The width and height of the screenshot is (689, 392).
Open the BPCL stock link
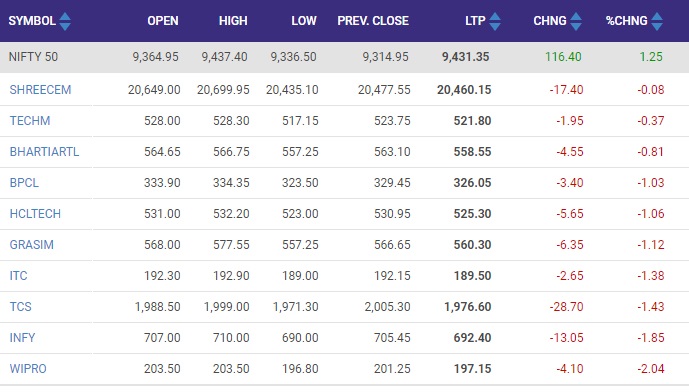[x=24, y=183]
